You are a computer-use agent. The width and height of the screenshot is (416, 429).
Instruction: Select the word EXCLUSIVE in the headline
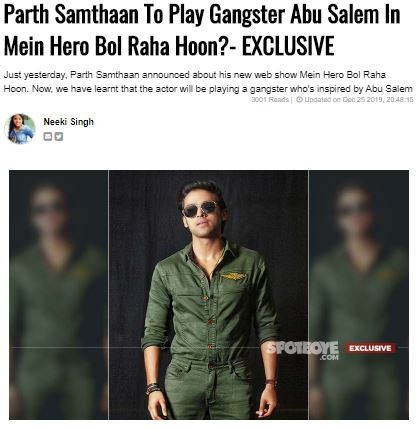[x=288, y=46]
